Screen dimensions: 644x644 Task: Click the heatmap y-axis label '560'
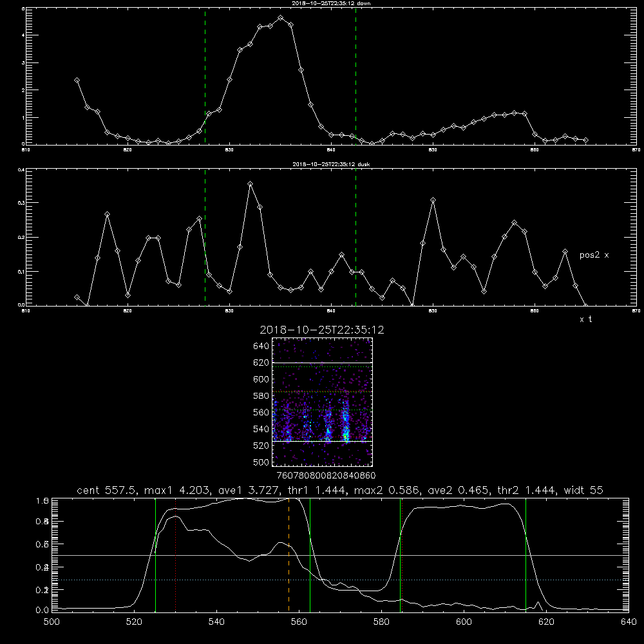coord(261,412)
